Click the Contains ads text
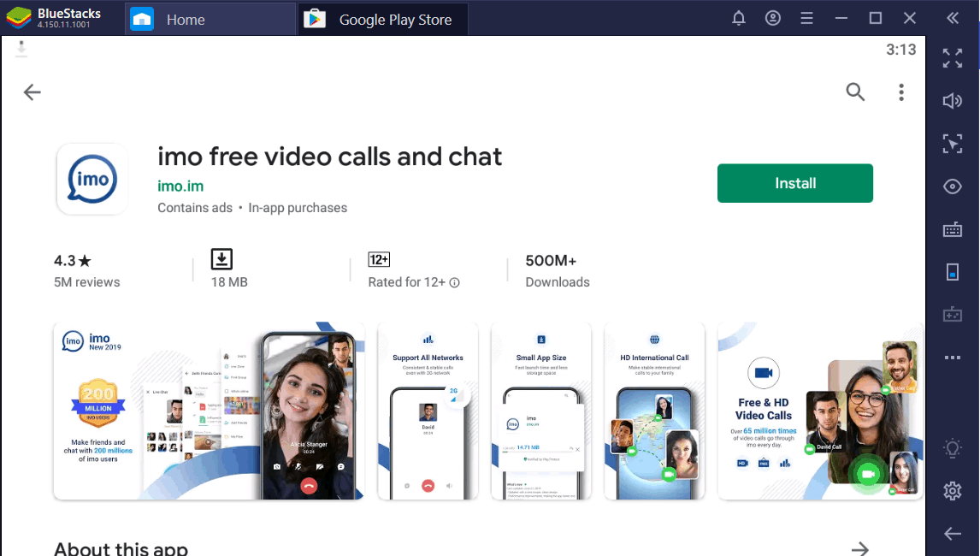 pyautogui.click(x=195, y=208)
